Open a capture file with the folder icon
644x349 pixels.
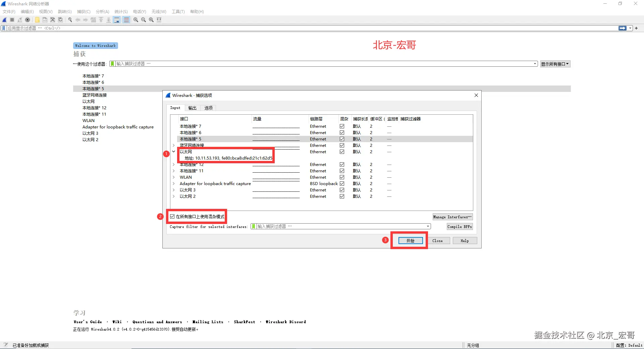(x=37, y=20)
